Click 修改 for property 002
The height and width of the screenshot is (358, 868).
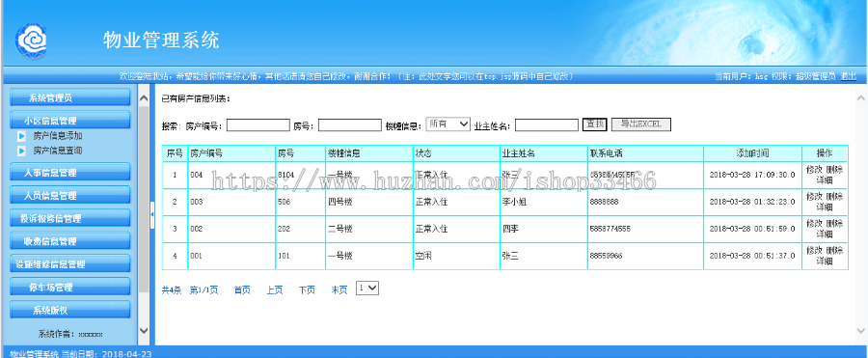pyautogui.click(x=814, y=223)
